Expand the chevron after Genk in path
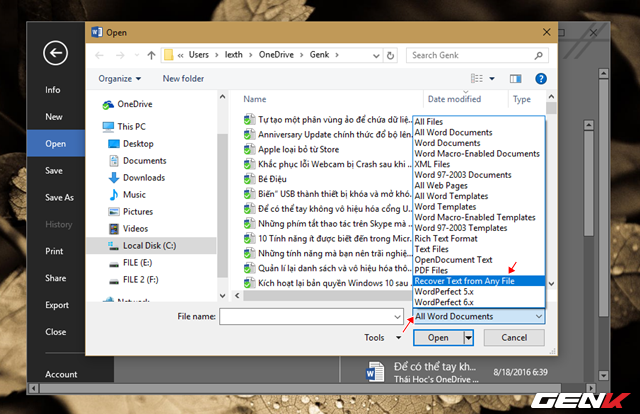 pyautogui.click(x=337, y=55)
